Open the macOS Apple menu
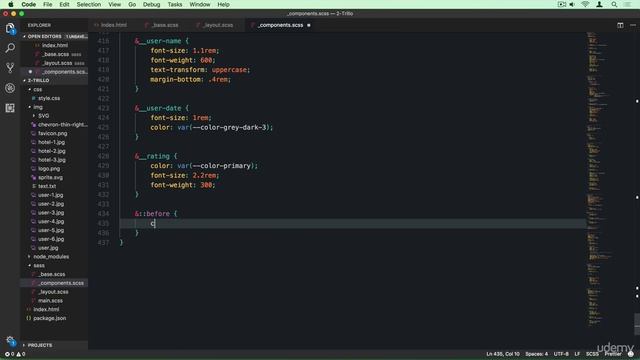Image resolution: width=640 pixels, height=360 pixels. [11, 4]
